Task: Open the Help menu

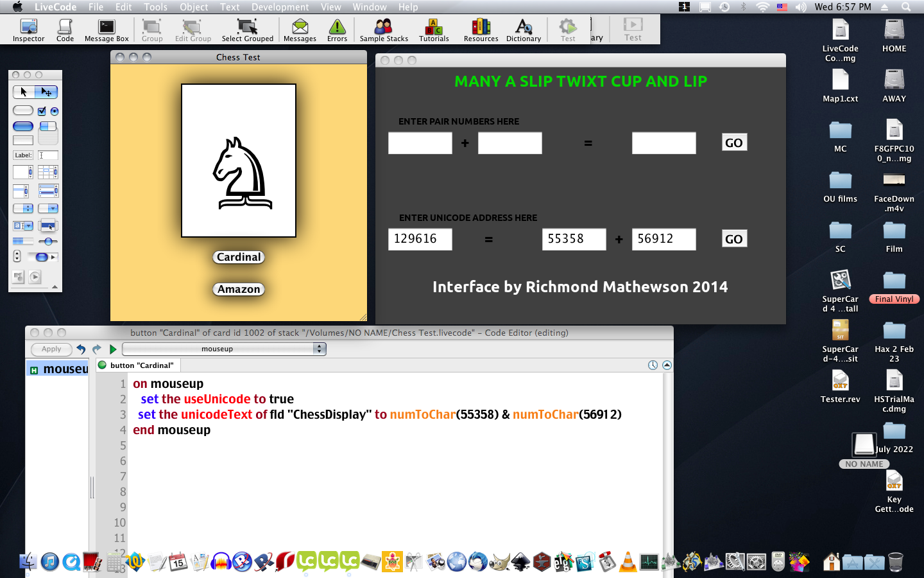Action: coord(408,7)
